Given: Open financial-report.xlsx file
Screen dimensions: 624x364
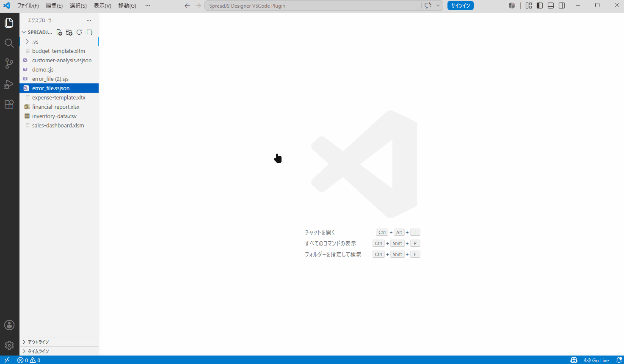Looking at the screenshot, I should click(x=59, y=107).
